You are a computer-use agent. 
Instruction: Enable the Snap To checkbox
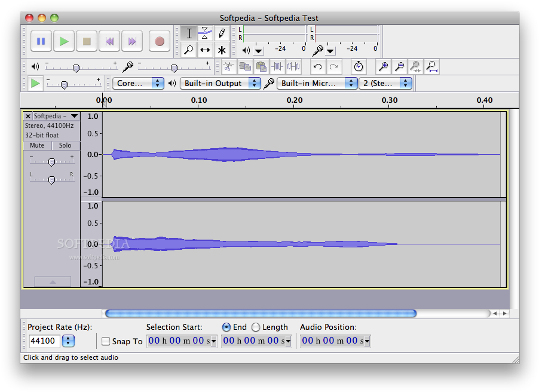click(106, 341)
